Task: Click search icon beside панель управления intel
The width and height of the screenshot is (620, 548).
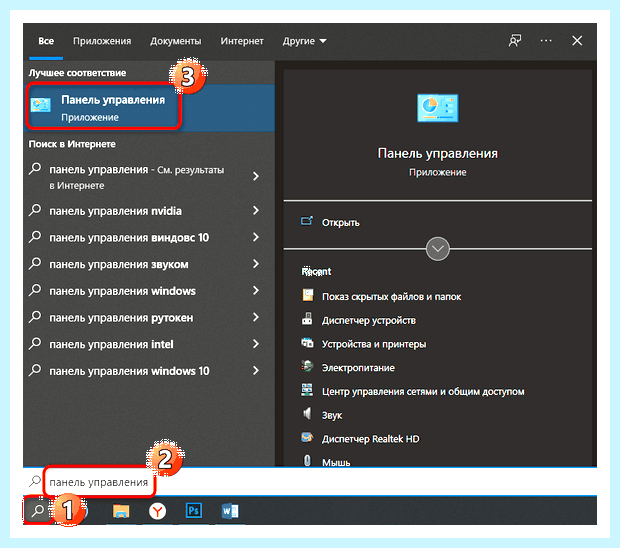Action: pyautogui.click(x=35, y=343)
